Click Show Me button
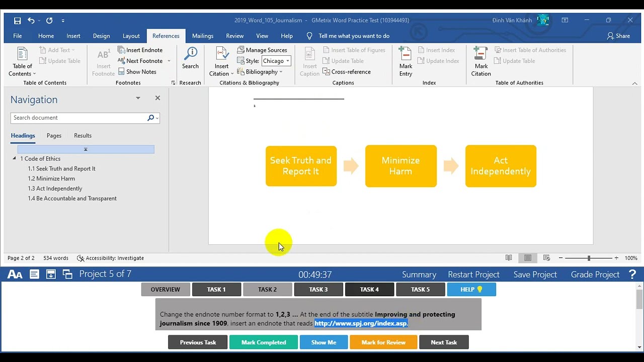The width and height of the screenshot is (644, 362). click(324, 342)
